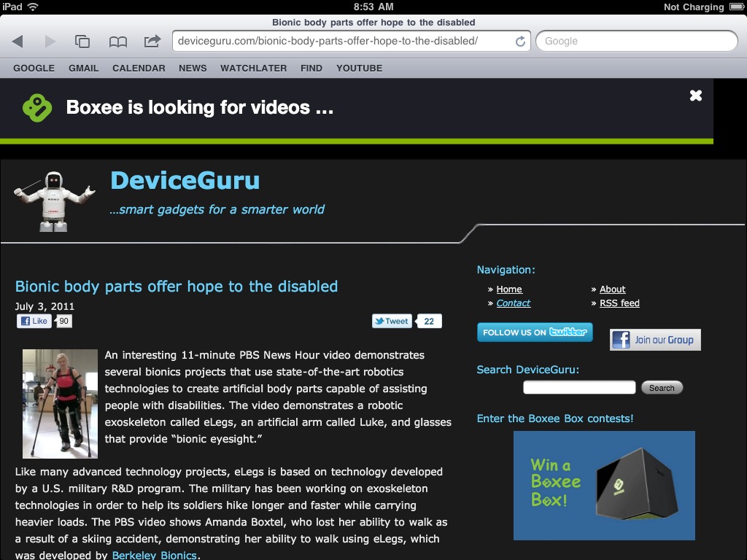Click the Enter the Boxee Box contests heading
Viewport: 747px width, 560px height.
tap(555, 419)
